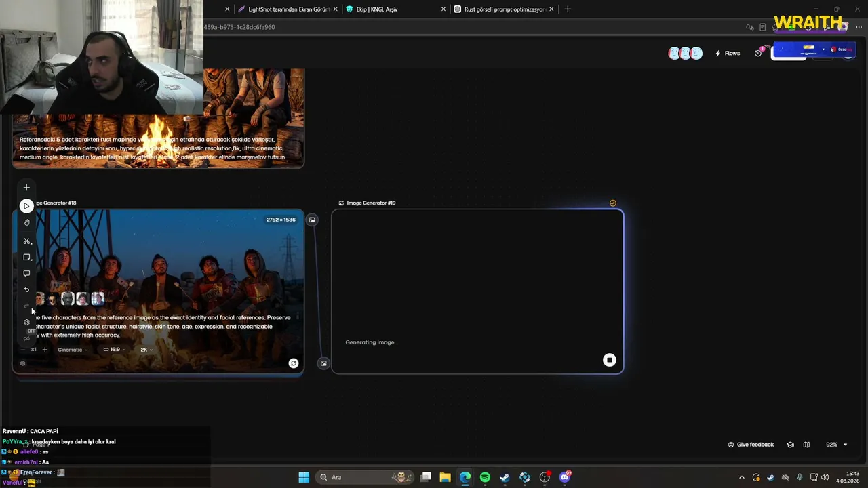Click the Image Generator #19 title
The width and height of the screenshot is (868, 488).
371,203
